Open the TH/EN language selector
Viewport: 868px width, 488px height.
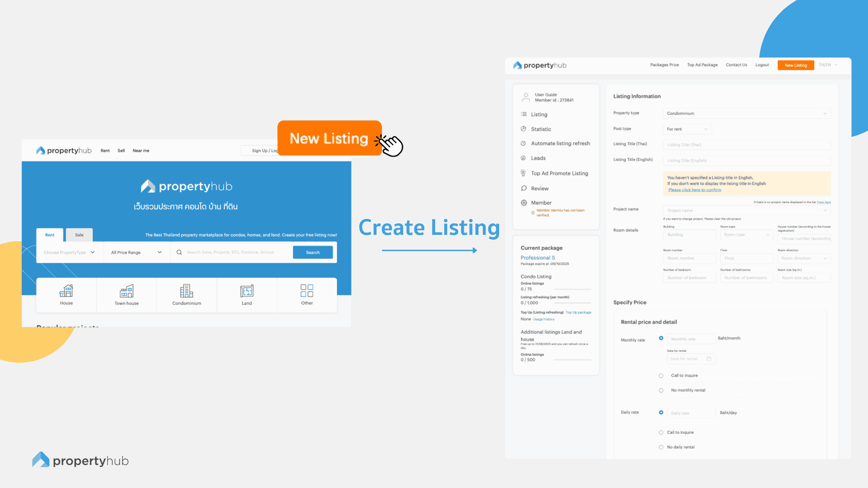[x=828, y=65]
